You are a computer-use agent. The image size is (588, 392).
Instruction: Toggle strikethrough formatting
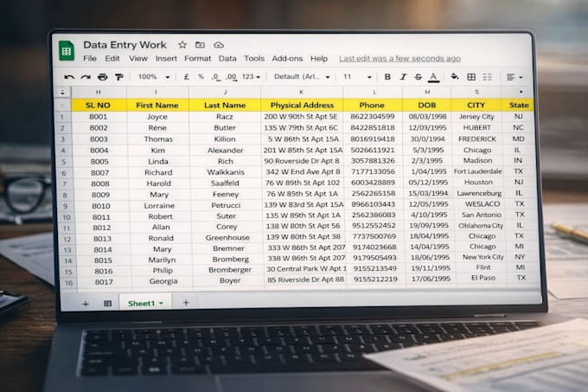[419, 77]
